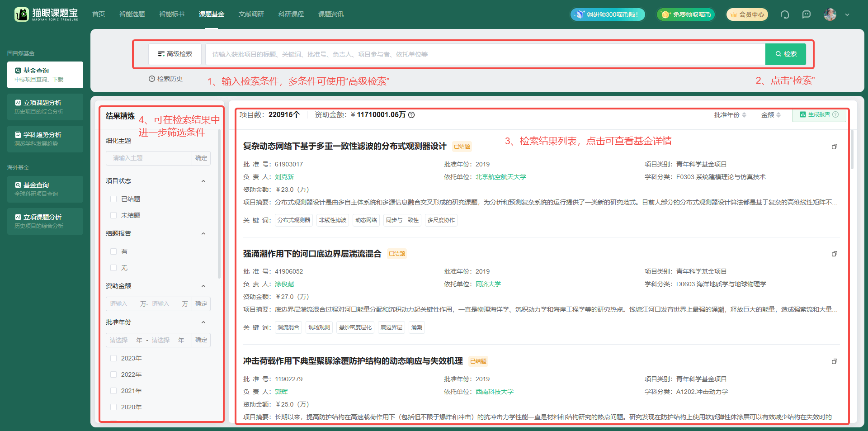Check the 已结题 status box
868x431 pixels.
(x=113, y=199)
